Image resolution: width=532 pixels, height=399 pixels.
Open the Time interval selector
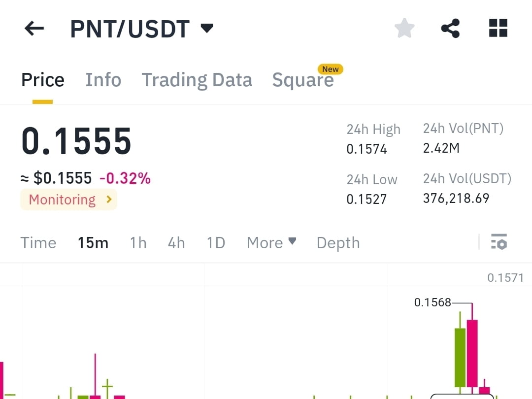pyautogui.click(x=38, y=242)
